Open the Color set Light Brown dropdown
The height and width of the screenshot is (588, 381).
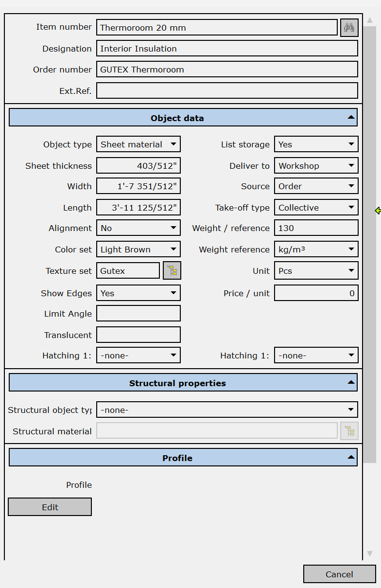tap(139, 249)
